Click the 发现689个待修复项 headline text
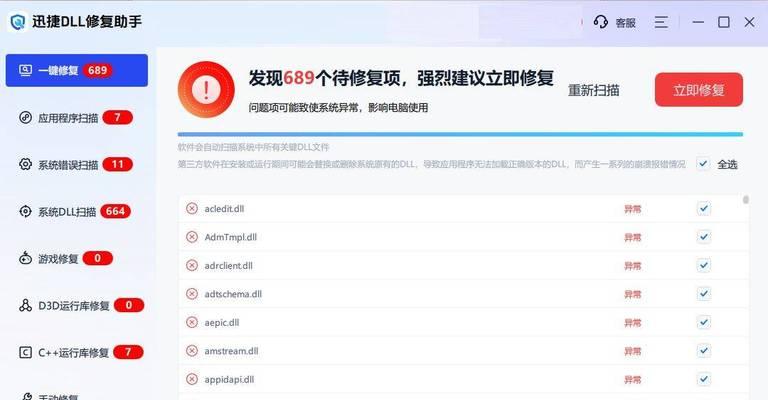This screenshot has width=768, height=400. [401, 78]
